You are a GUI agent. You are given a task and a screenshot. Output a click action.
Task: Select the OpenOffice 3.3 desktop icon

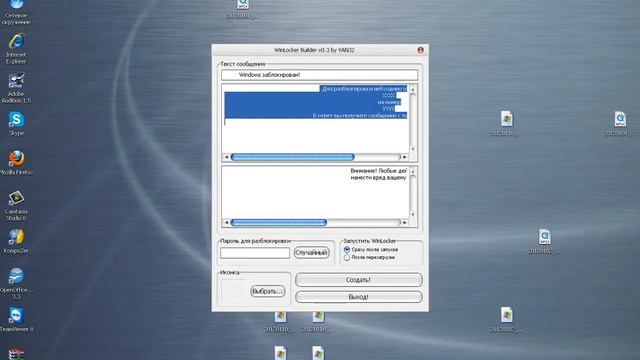click(x=16, y=284)
